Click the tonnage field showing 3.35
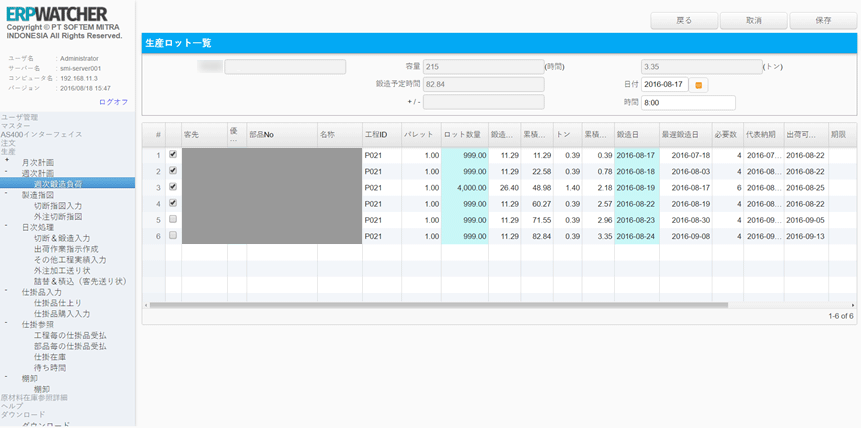Screen dimensions: 861x428 [701, 67]
